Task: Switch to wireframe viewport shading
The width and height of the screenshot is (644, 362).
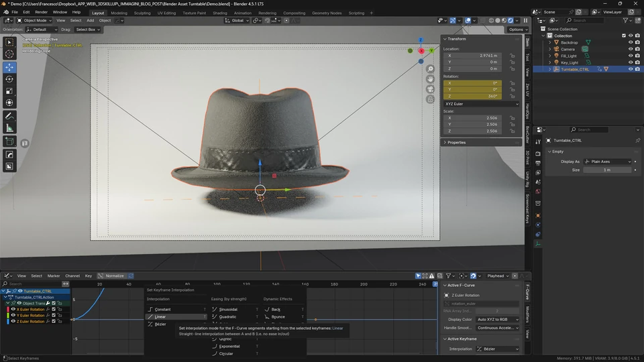Action: 491,20
